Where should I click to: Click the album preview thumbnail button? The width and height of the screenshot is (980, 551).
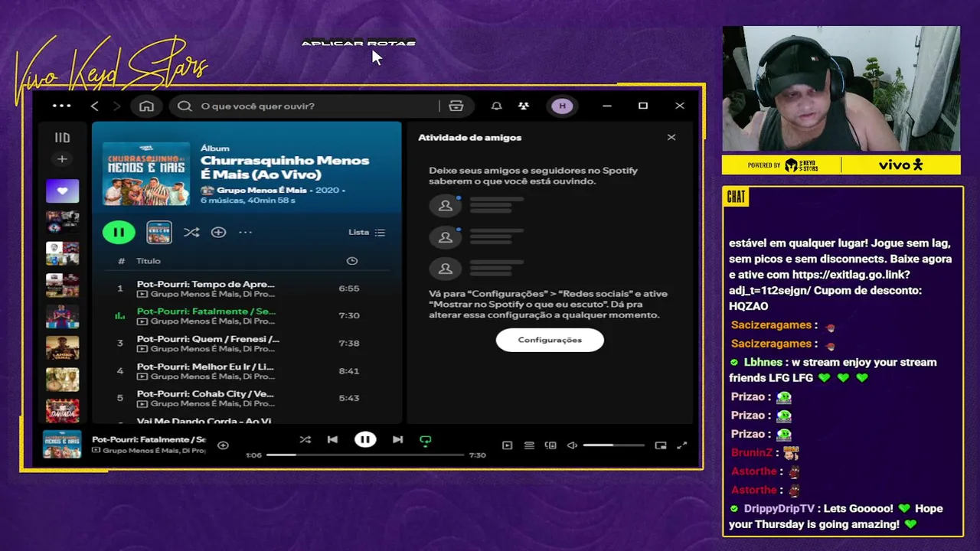[x=159, y=232]
